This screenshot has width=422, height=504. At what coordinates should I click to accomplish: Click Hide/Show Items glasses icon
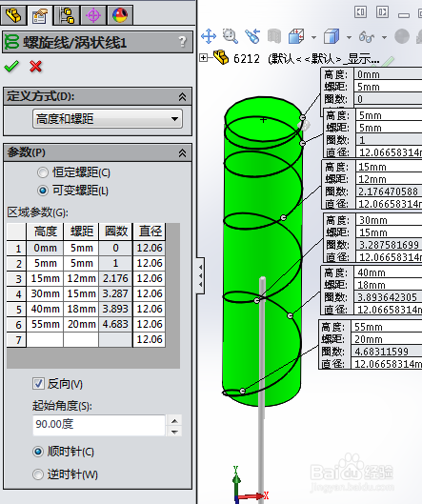[x=367, y=36]
